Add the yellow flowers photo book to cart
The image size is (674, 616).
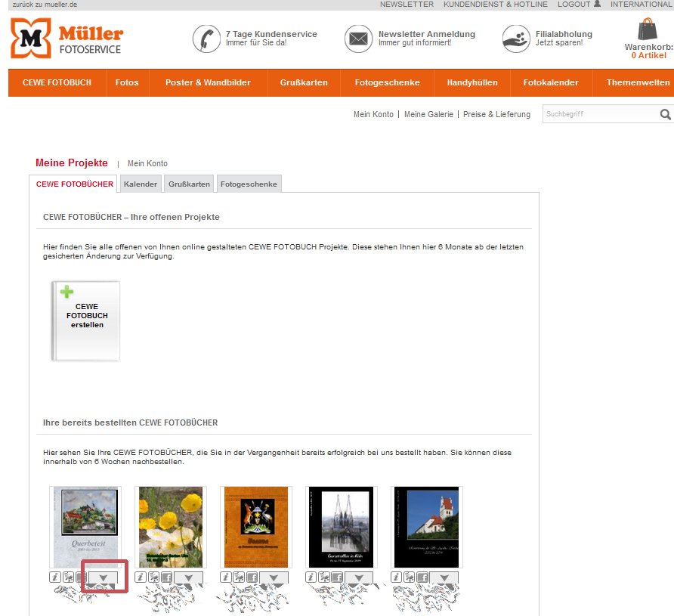tap(153, 577)
